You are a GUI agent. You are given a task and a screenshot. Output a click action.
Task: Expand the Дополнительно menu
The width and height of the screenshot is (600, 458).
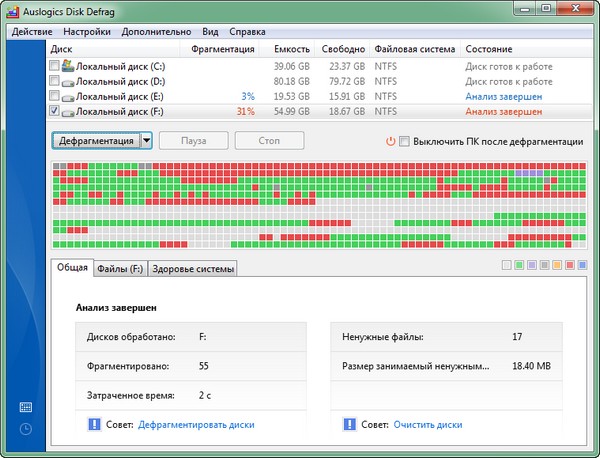(x=157, y=31)
